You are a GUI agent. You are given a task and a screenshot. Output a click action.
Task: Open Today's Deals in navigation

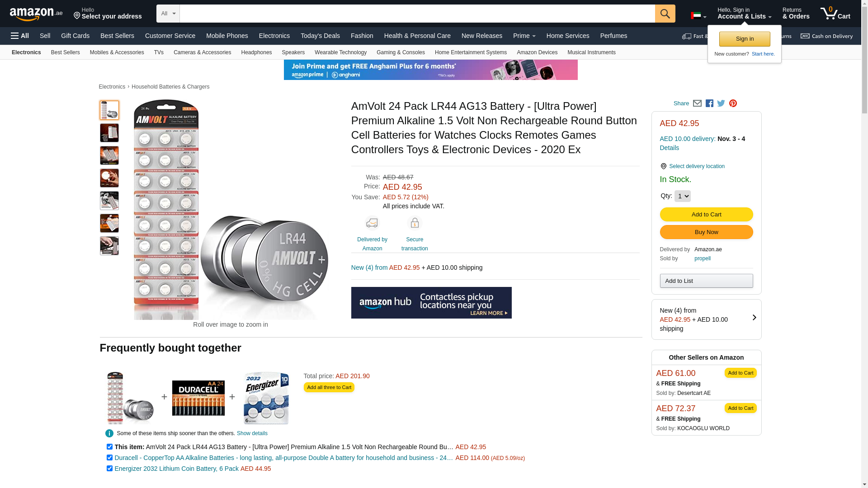point(320,36)
